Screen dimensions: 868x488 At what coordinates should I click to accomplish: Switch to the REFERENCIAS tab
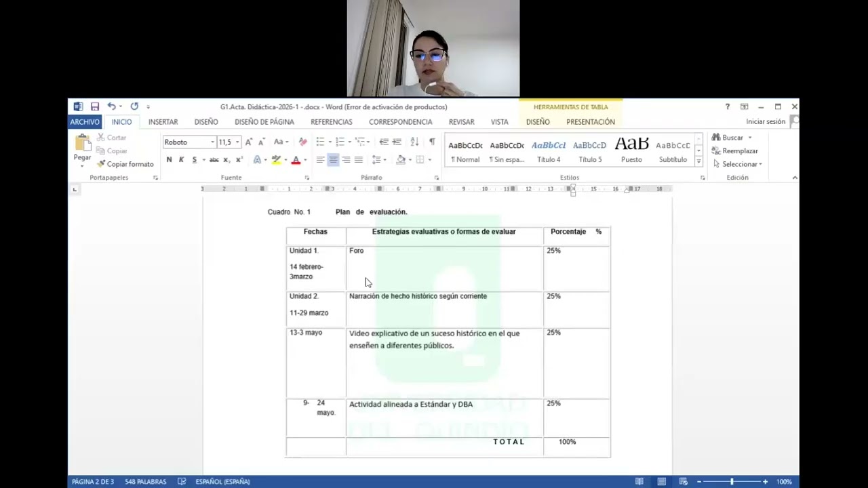click(x=332, y=122)
